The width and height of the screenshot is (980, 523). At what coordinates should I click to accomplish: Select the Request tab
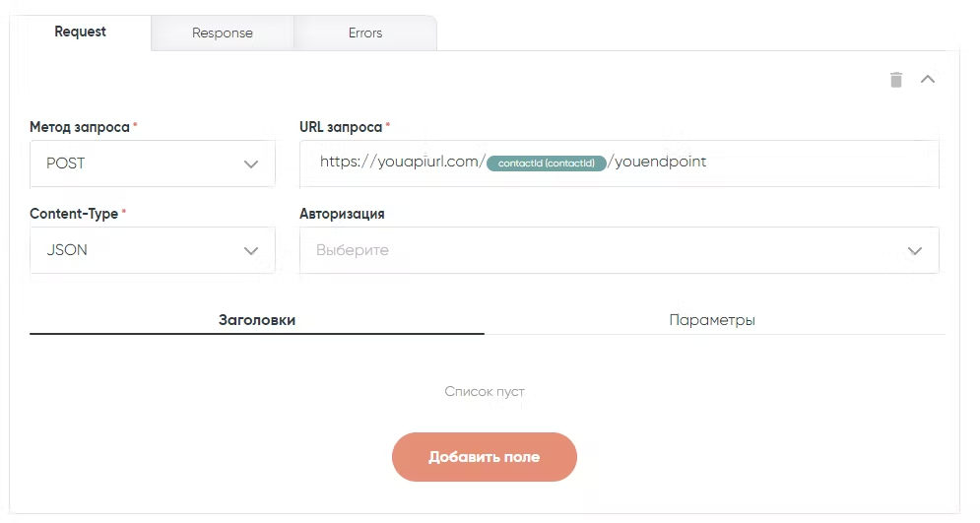tap(81, 32)
